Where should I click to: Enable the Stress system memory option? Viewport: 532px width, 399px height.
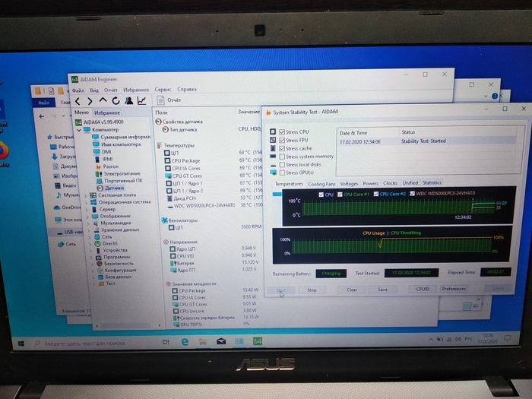pyautogui.click(x=282, y=156)
